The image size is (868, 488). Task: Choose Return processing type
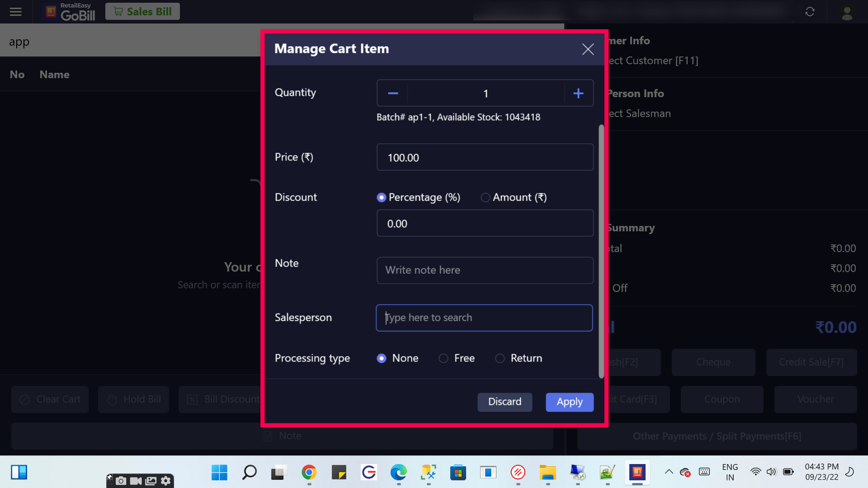pyautogui.click(x=500, y=358)
